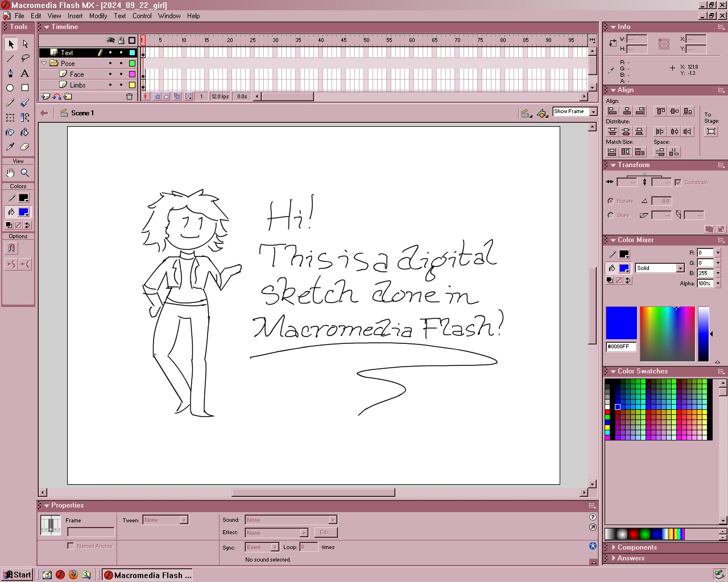Open the Sound dropdown in Properties
Image resolution: width=728 pixels, height=582 pixels.
click(333, 520)
